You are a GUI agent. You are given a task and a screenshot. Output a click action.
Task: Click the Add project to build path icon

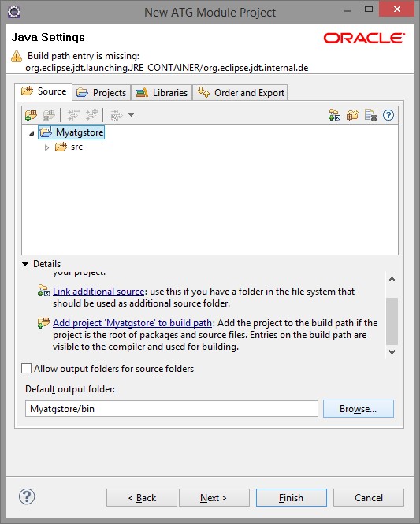click(x=352, y=115)
